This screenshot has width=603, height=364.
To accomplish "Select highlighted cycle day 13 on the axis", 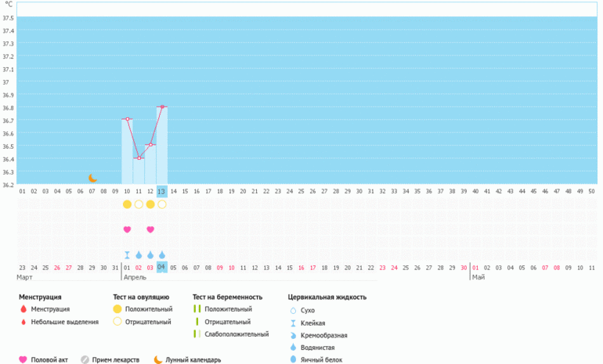I will 162,191.
